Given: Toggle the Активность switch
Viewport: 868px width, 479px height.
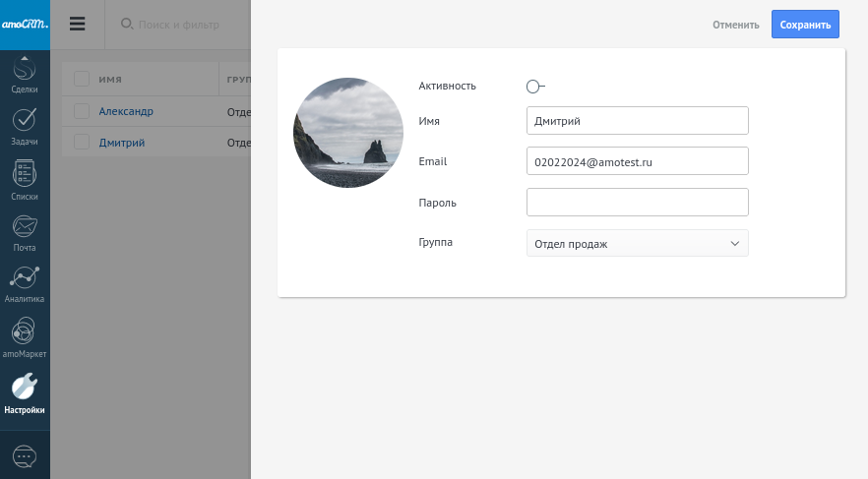Looking at the screenshot, I should click(535, 87).
